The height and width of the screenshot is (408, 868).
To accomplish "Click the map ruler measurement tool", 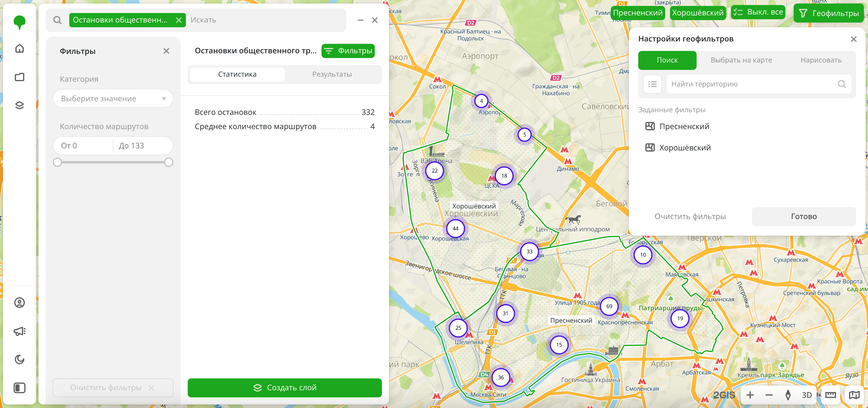I will [830, 395].
